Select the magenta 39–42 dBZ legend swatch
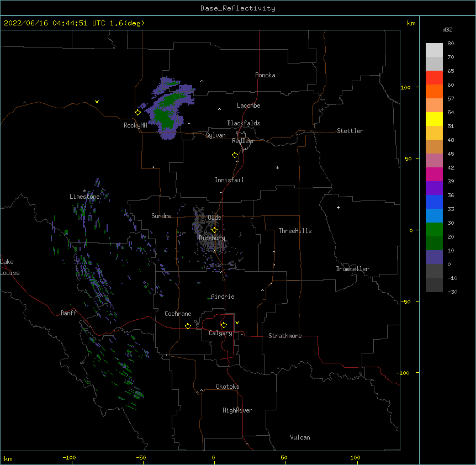The image size is (476, 465). tap(434, 174)
